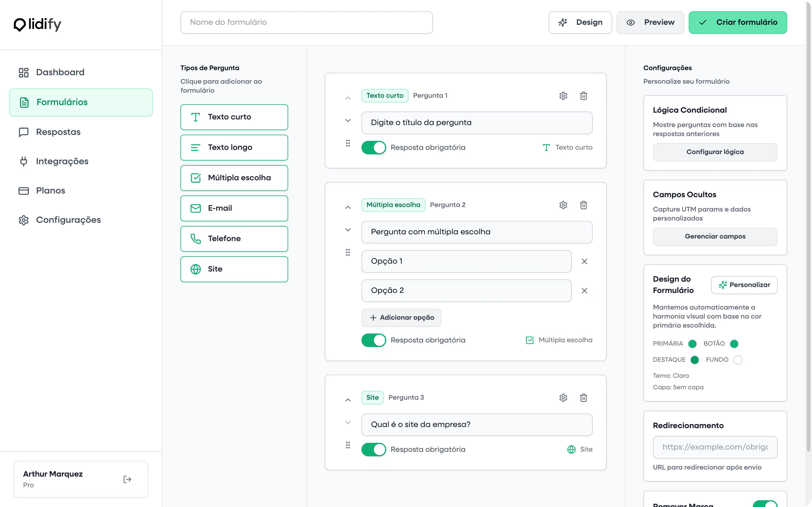Expand the title area of Pergunta 2
Screen dimensions: 812x507
pyautogui.click(x=348, y=230)
